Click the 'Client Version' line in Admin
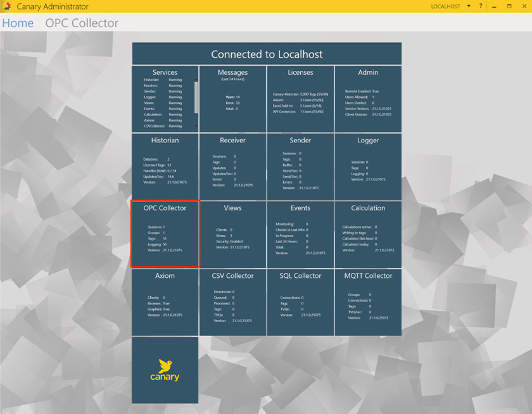 (x=368, y=115)
